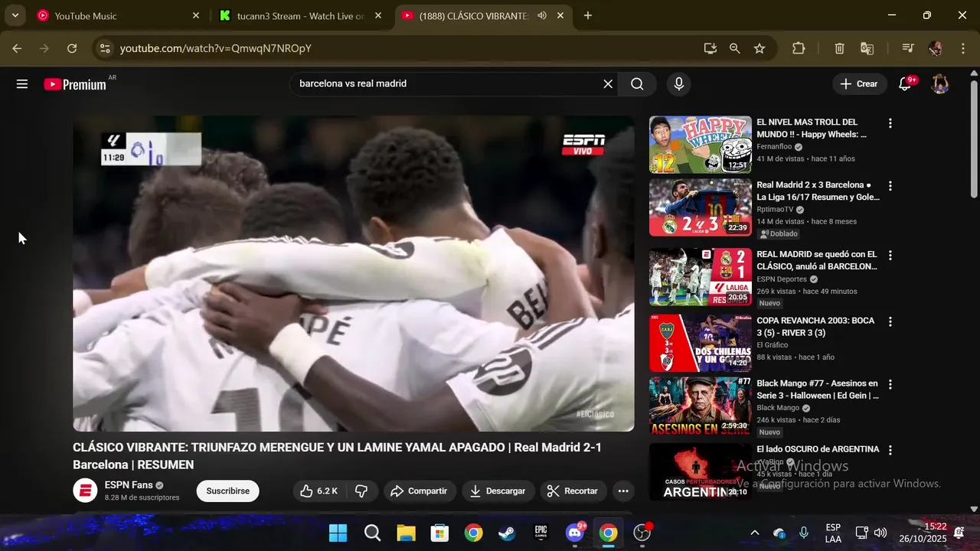Open YouTube account avatar menu
The image size is (980, 551).
coord(940,84)
